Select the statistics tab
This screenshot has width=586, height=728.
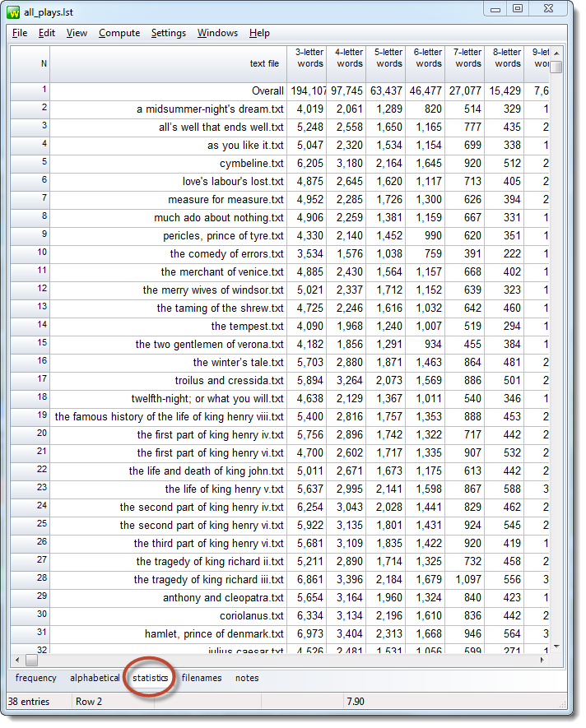tap(151, 678)
